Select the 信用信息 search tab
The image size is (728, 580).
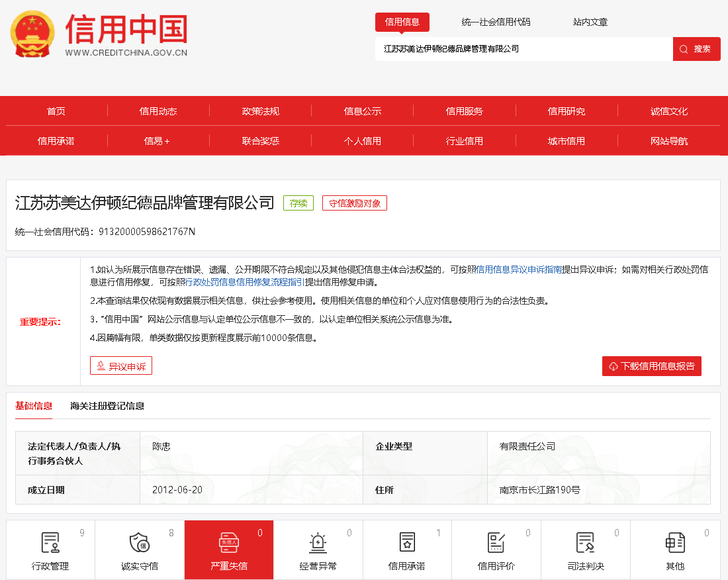[402, 22]
